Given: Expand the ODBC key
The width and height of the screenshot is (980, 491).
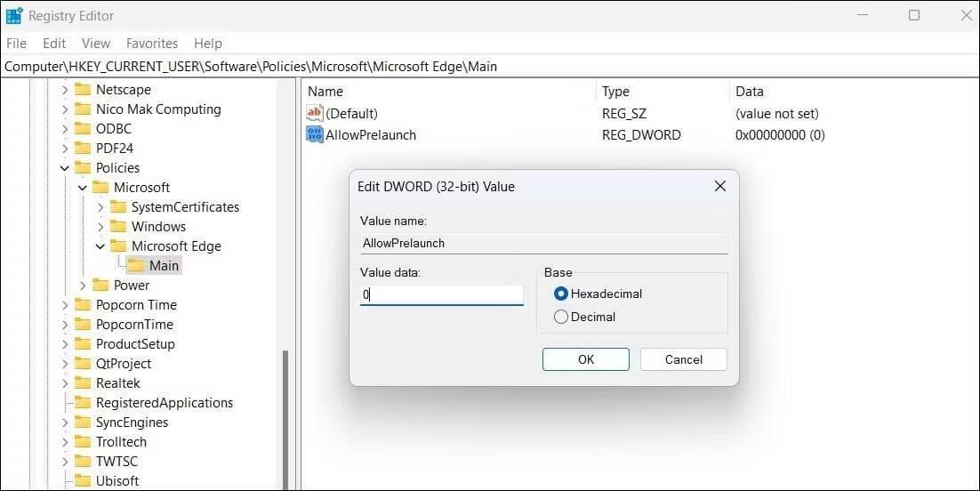Looking at the screenshot, I should 65,129.
